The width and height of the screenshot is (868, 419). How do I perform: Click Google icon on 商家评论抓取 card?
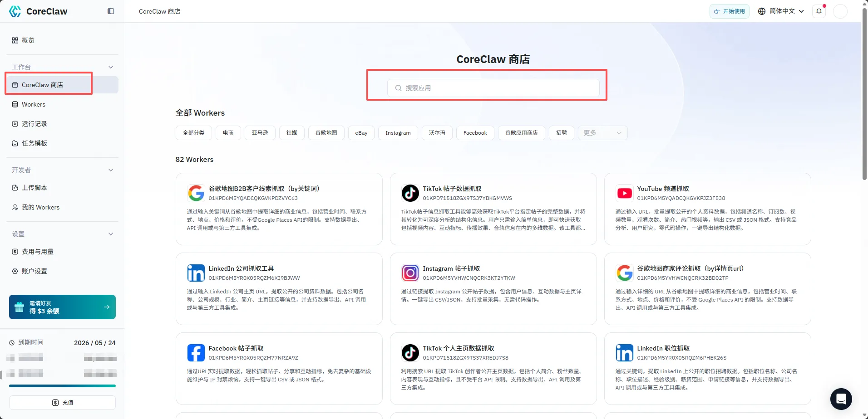point(625,273)
